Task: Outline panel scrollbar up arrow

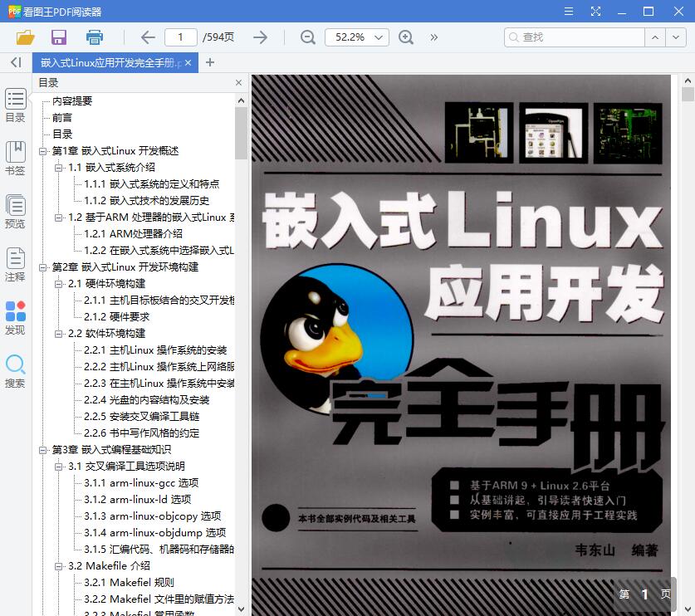Action: coord(241,100)
